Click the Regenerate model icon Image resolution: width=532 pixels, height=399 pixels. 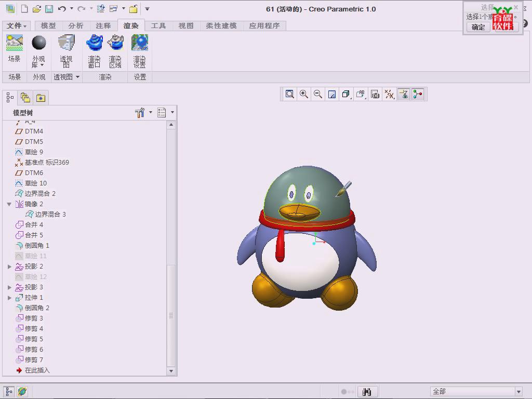point(101,9)
